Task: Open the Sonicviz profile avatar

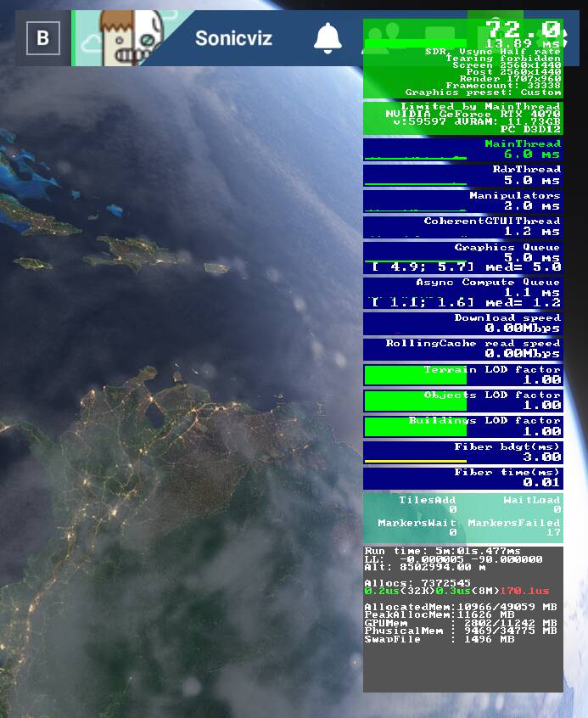Action: click(132, 38)
